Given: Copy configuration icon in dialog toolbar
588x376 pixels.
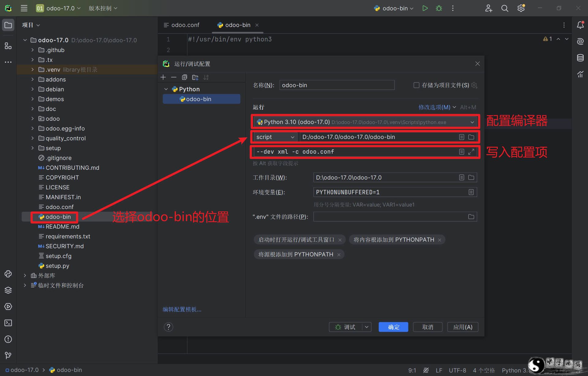Looking at the screenshot, I should [x=184, y=77].
